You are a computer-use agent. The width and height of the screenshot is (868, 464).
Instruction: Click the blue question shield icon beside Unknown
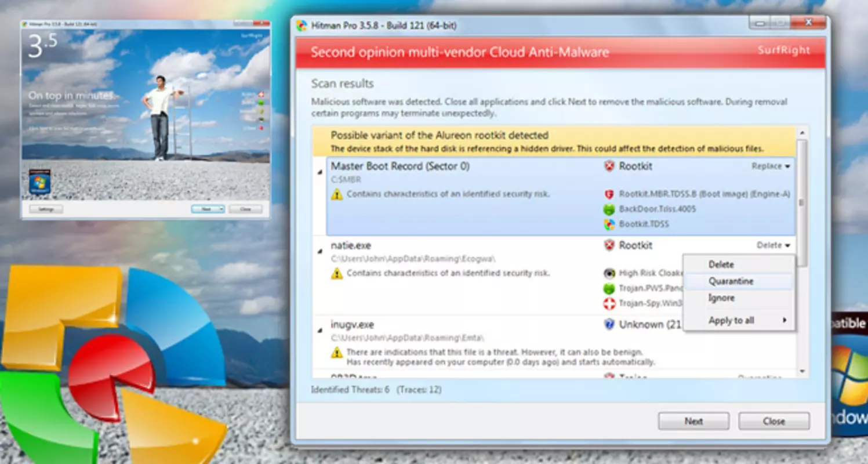609,325
